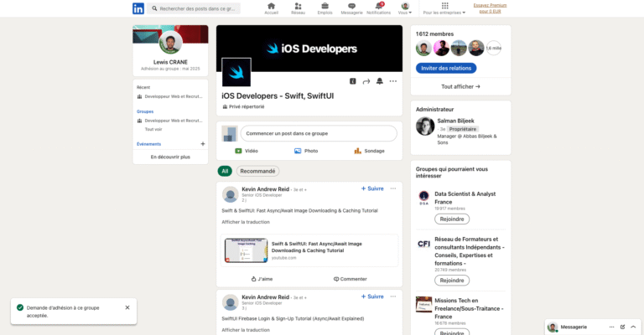Toggle group notifications bell icon
The width and height of the screenshot is (644, 335).
pos(380,81)
